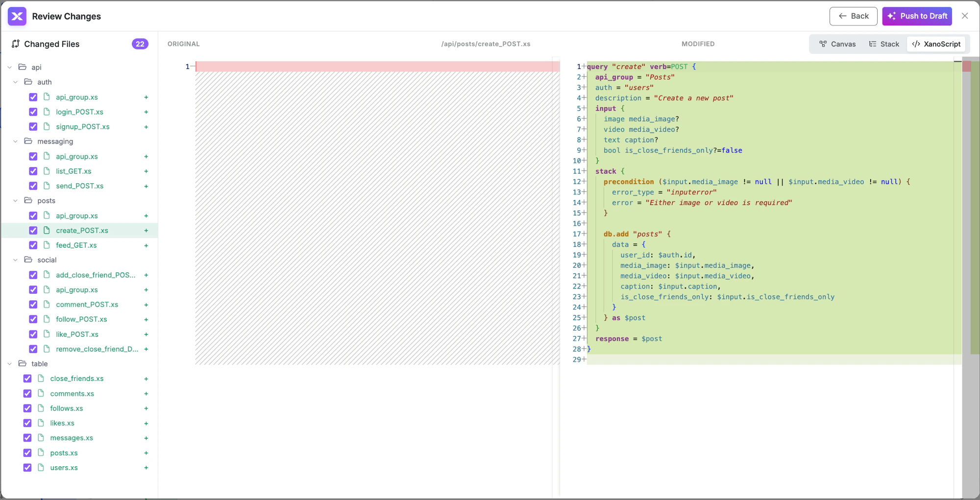980x500 pixels.
Task: Collapse the auth folder
Action: [x=16, y=82]
